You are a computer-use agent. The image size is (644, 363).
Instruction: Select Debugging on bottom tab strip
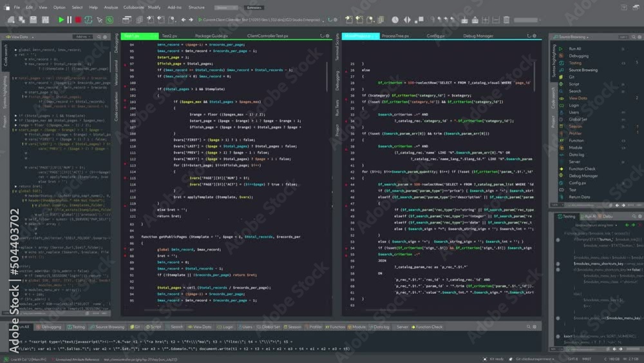[48, 327]
